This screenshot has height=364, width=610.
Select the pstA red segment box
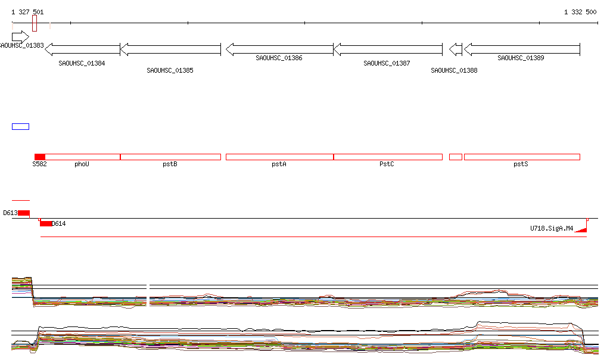click(280, 157)
